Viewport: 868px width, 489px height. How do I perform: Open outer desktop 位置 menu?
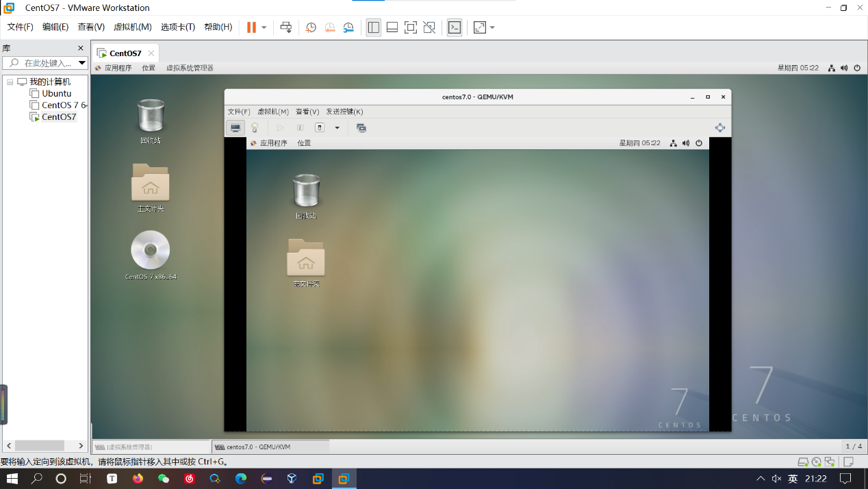149,68
